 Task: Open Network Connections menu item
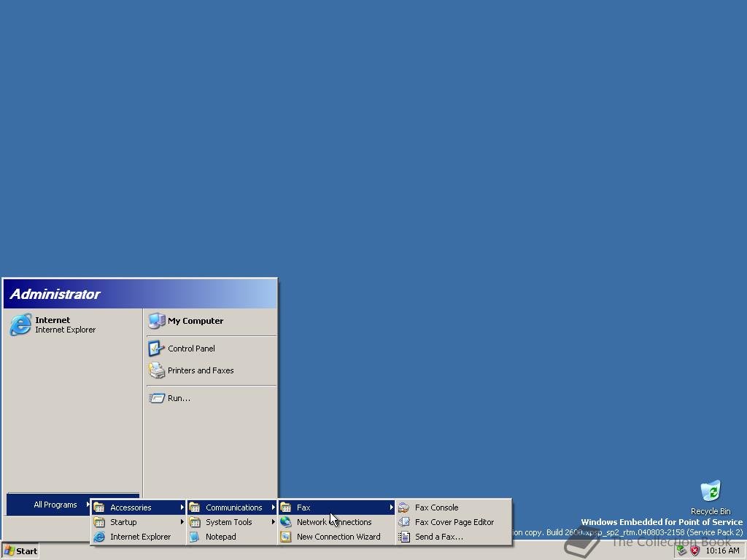point(336,522)
